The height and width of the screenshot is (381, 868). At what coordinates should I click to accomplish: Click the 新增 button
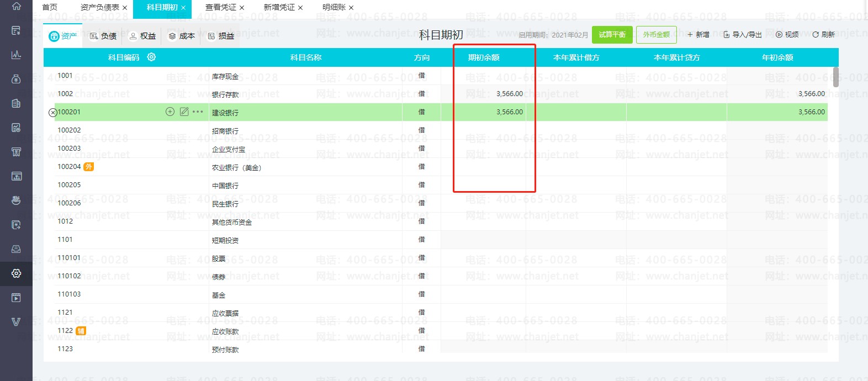click(x=698, y=35)
